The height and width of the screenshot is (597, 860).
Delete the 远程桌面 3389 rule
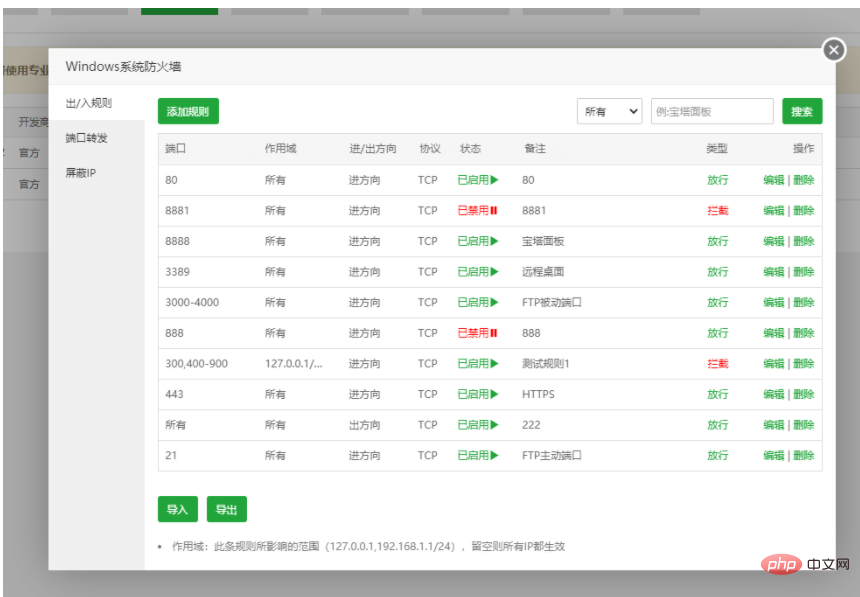point(804,272)
